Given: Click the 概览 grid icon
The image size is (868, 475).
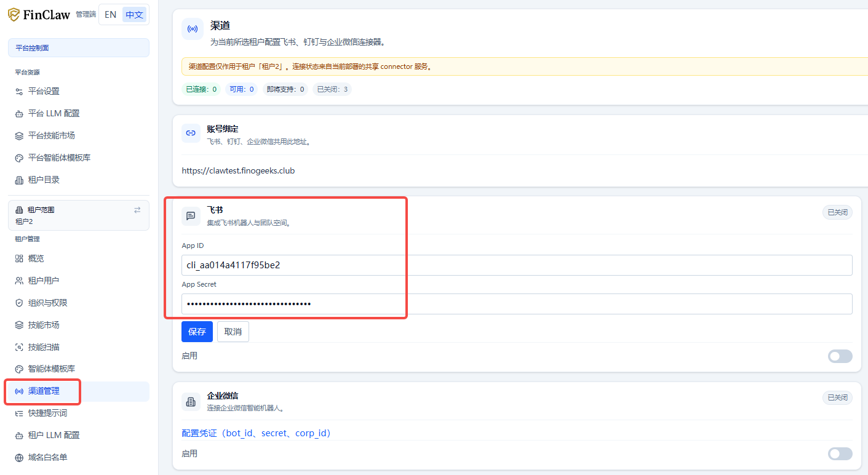Looking at the screenshot, I should tap(19, 258).
